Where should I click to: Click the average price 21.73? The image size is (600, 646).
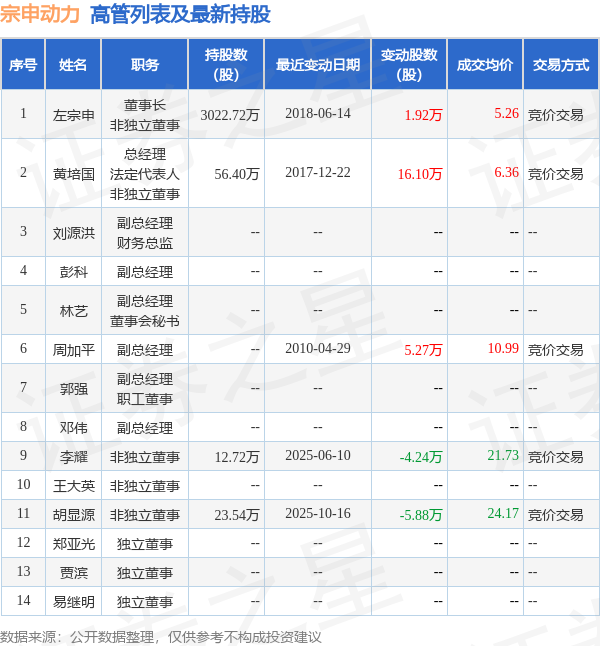(x=503, y=455)
